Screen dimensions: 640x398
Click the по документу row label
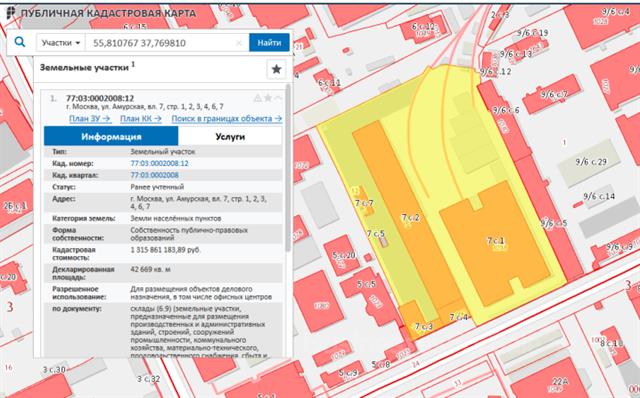click(77, 309)
